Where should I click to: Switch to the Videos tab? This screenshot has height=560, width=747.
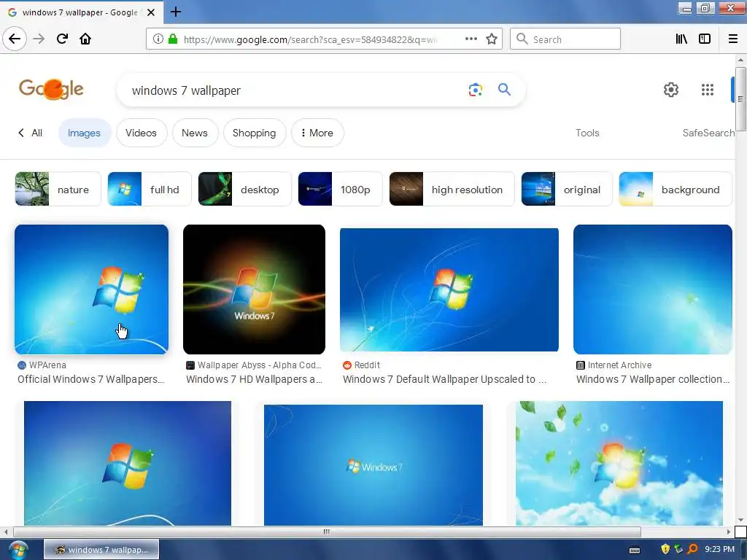[x=141, y=133]
